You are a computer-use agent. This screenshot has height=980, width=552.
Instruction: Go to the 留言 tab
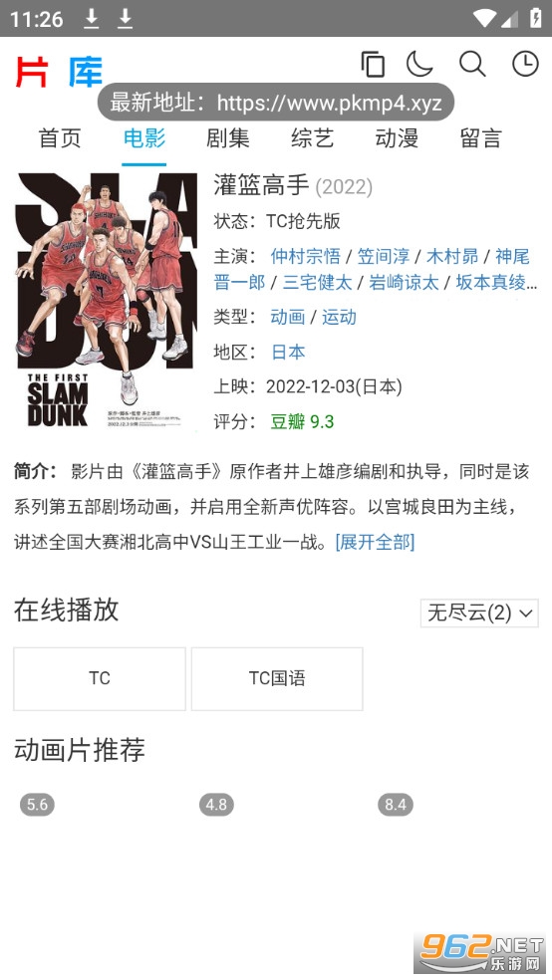click(x=480, y=138)
